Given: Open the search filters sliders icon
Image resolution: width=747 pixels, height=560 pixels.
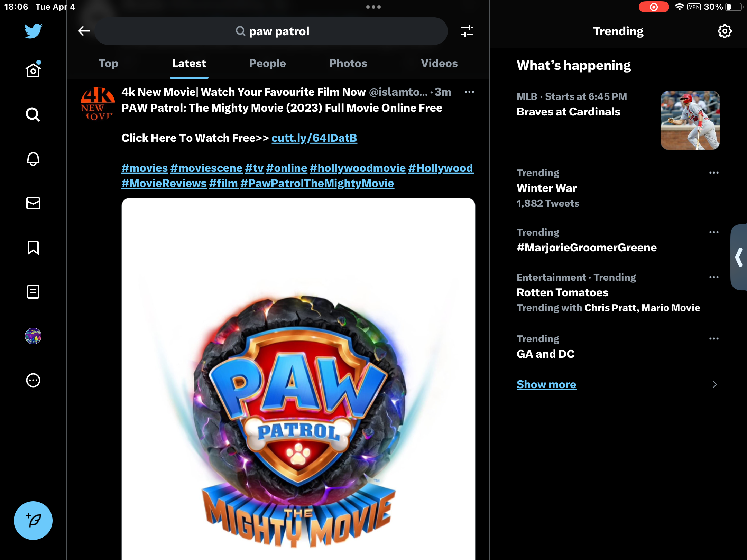Looking at the screenshot, I should pyautogui.click(x=467, y=31).
